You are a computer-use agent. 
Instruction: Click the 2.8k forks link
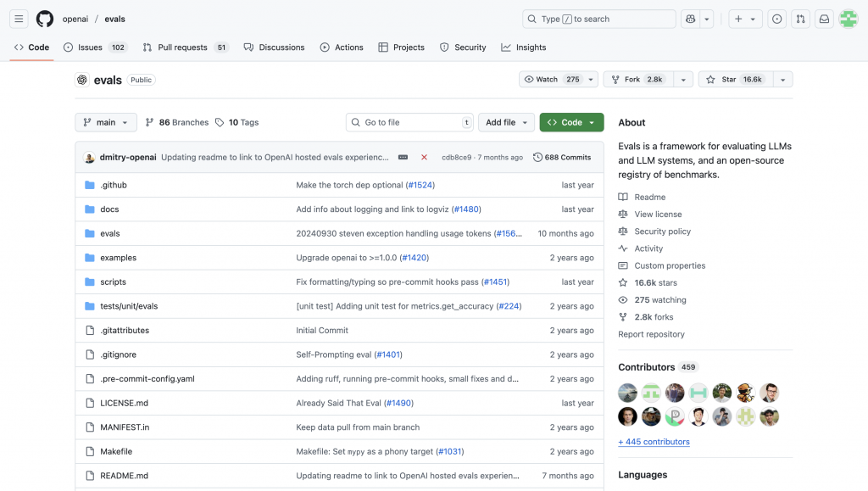(x=654, y=317)
